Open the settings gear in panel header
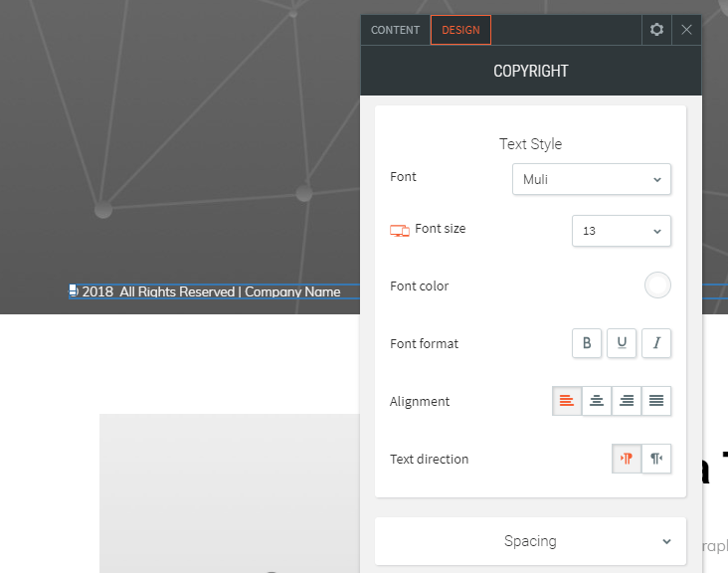Image resolution: width=728 pixels, height=573 pixels. coord(656,30)
